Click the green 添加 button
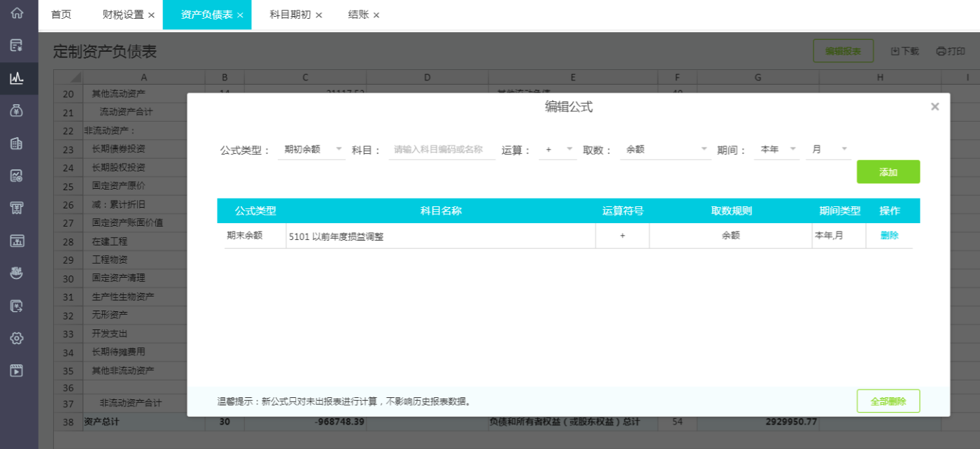 [x=888, y=172]
